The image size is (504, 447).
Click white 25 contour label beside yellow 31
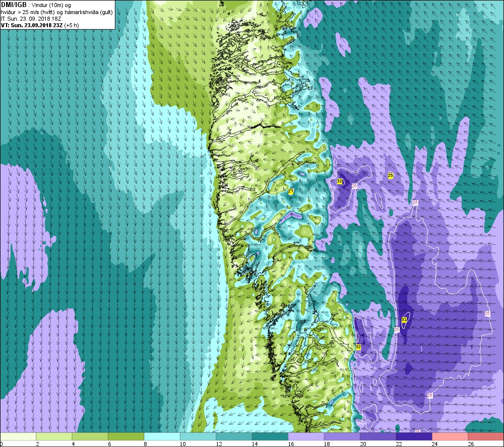point(396,330)
